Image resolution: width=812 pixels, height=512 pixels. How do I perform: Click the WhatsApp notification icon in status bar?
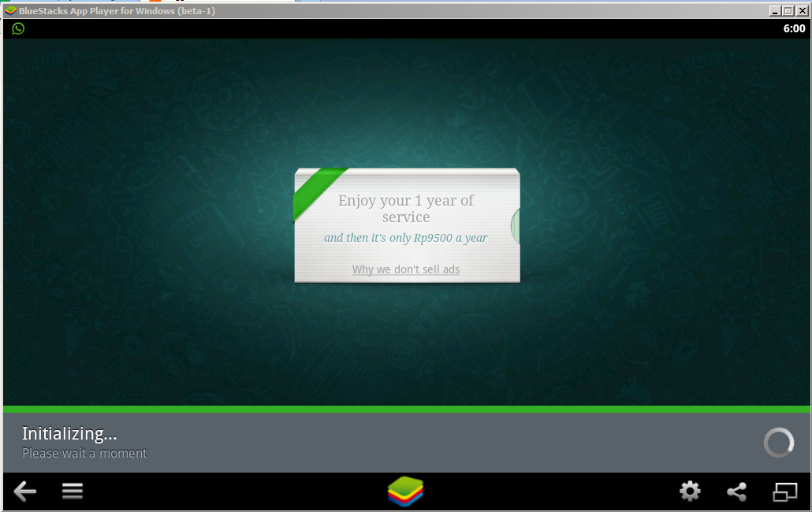18,29
